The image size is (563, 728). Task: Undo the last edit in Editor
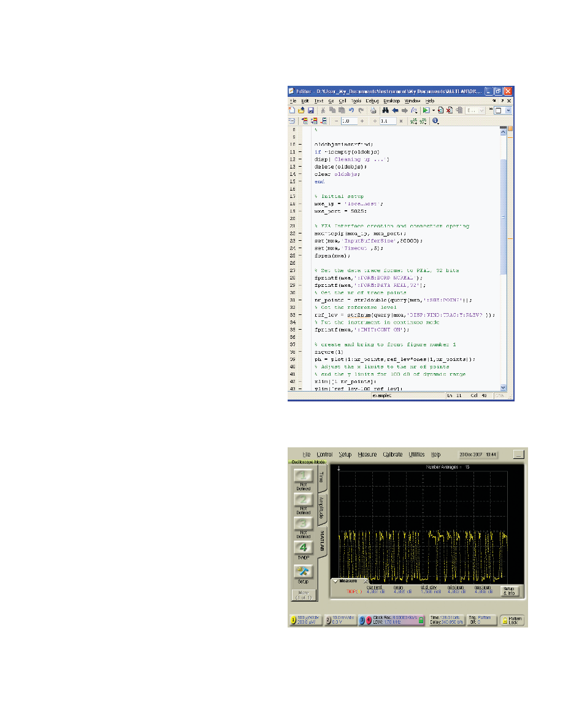[x=351, y=110]
